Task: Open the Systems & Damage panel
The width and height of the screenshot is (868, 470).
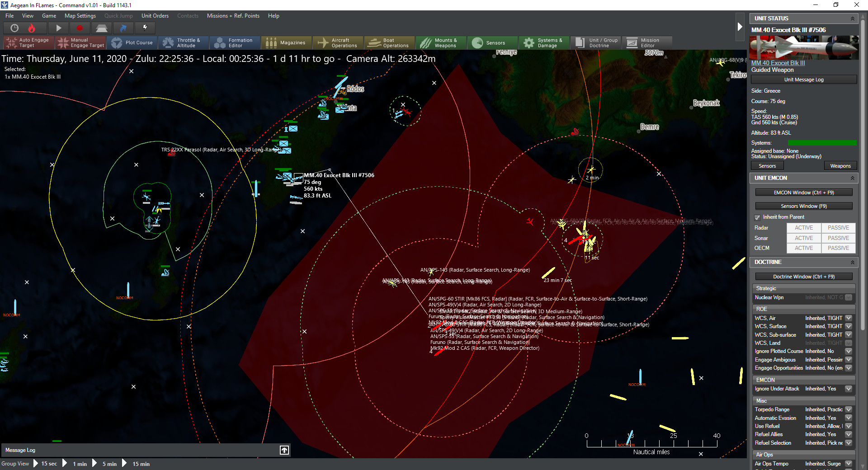Action: 544,42
